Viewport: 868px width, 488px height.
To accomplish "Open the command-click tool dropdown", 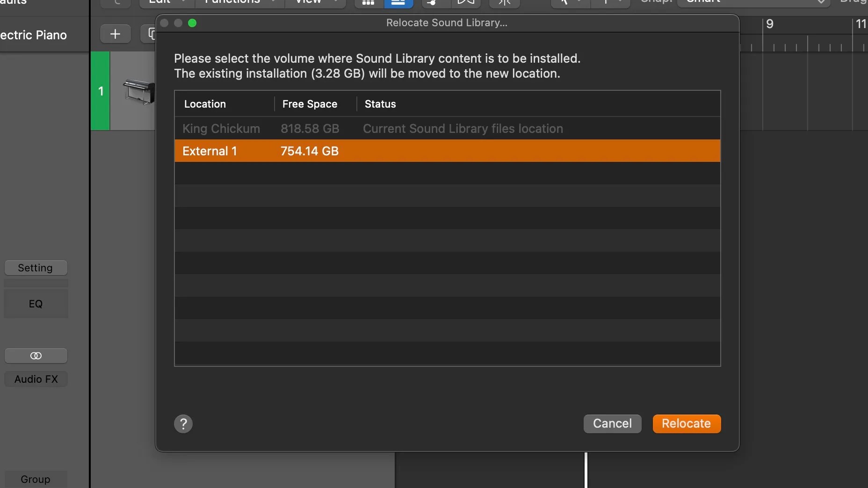I will 620,2.
